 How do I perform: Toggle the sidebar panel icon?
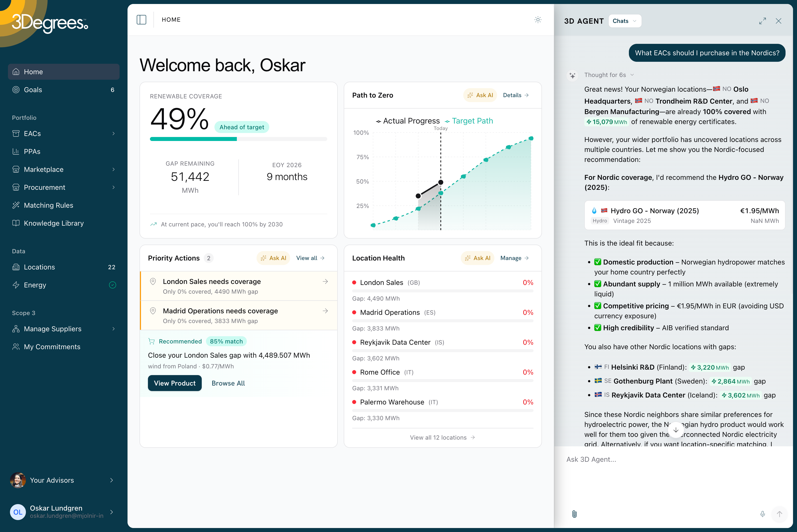point(141,20)
